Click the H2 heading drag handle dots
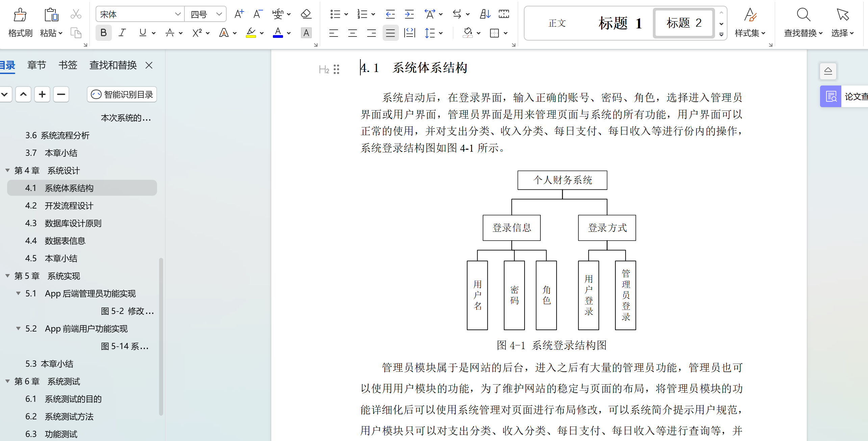This screenshot has height=441, width=868. [x=336, y=69]
